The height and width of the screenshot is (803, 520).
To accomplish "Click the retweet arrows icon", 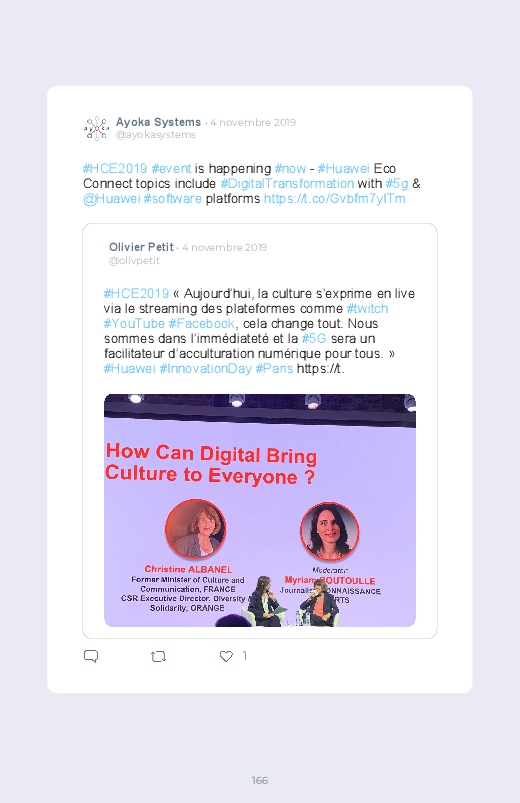I will (158, 656).
